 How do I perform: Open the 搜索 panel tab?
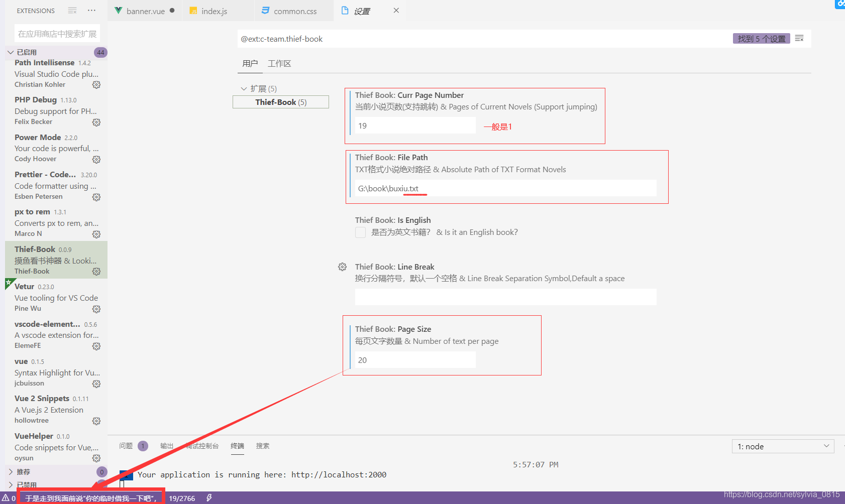262,446
